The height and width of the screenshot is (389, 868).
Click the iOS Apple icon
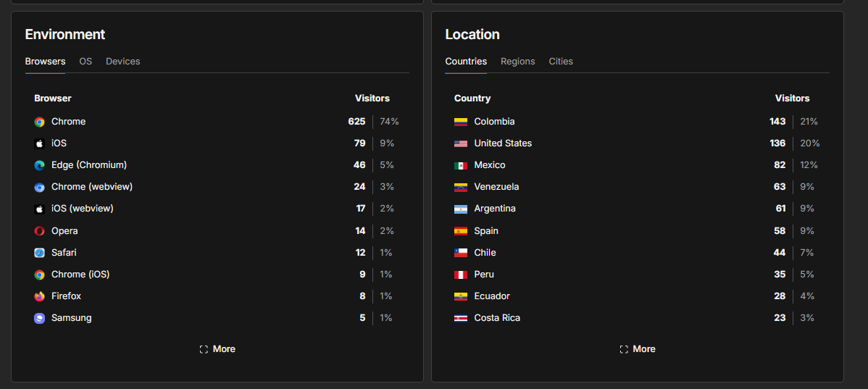coord(39,143)
